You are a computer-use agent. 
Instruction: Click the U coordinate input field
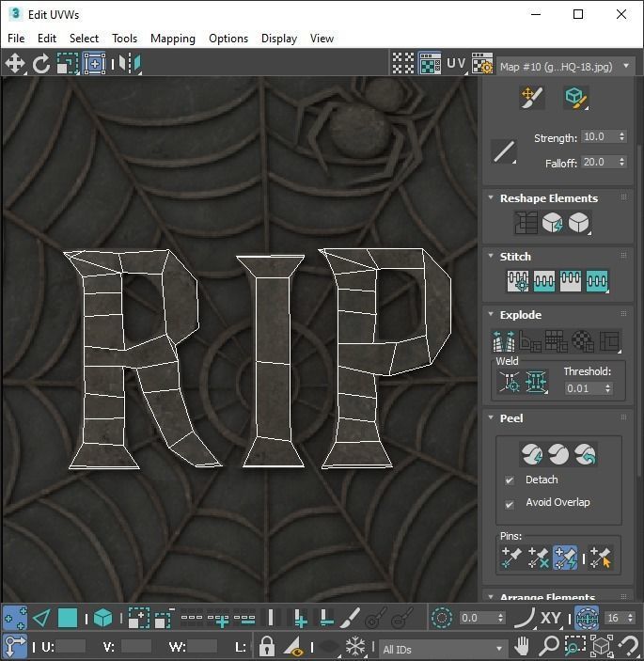point(71,646)
